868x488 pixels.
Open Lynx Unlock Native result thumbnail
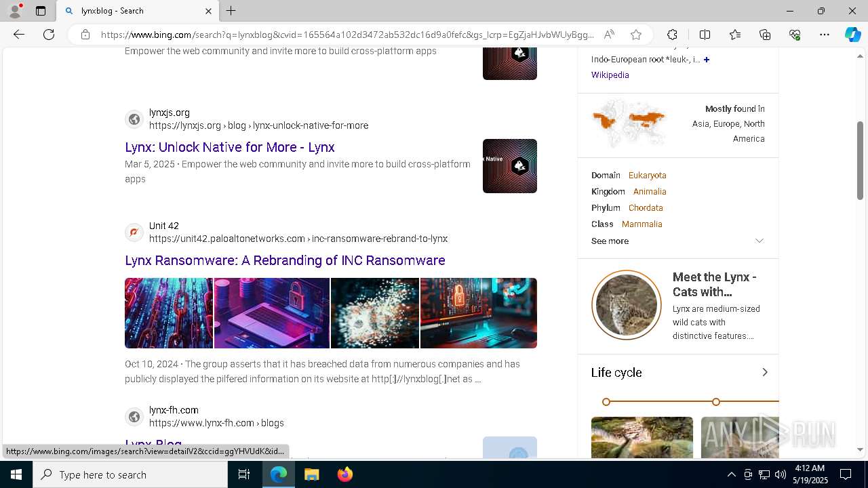510,166
